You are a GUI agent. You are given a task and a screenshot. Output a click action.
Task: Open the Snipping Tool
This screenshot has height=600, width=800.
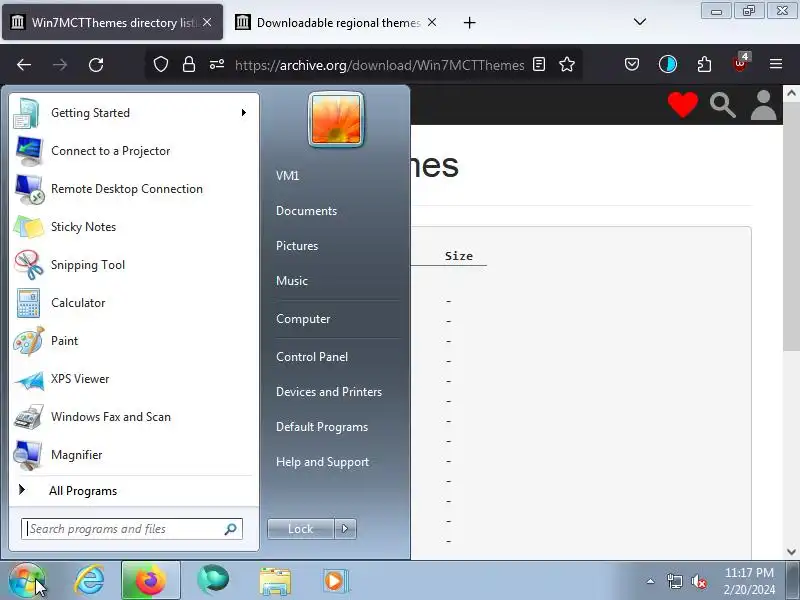133,265
